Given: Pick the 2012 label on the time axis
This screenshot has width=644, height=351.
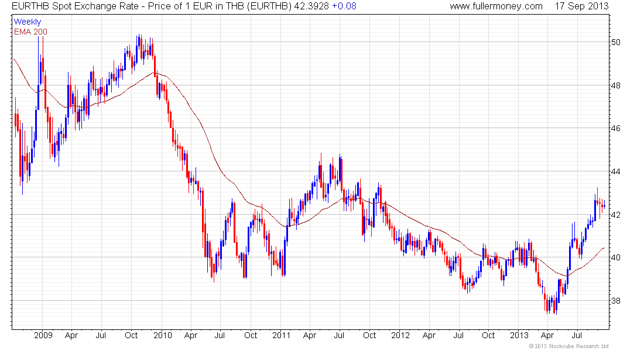Looking at the screenshot, I should [400, 336].
